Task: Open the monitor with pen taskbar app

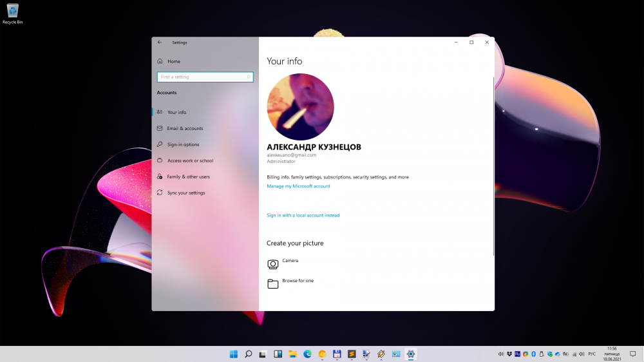Action: 366,354
